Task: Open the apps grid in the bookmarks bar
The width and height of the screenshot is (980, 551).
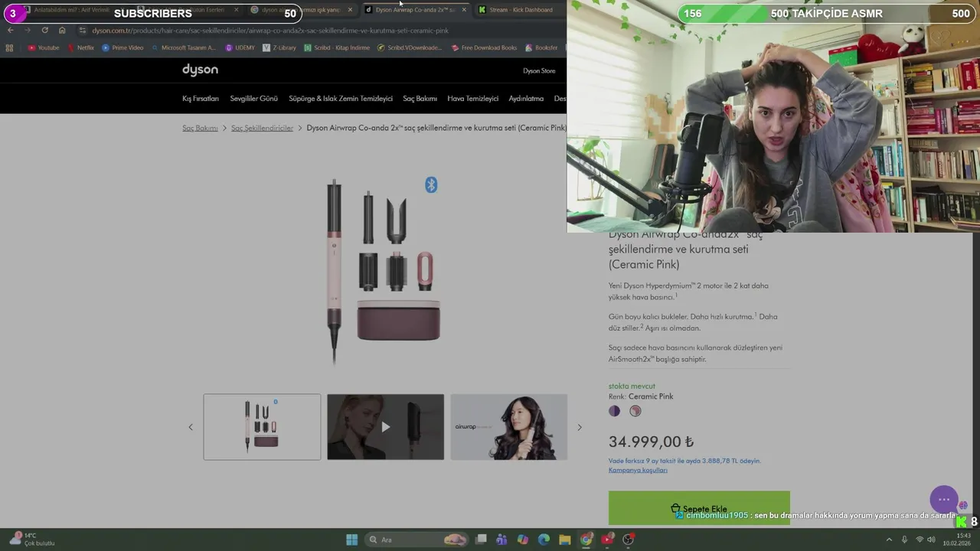Action: pos(9,47)
